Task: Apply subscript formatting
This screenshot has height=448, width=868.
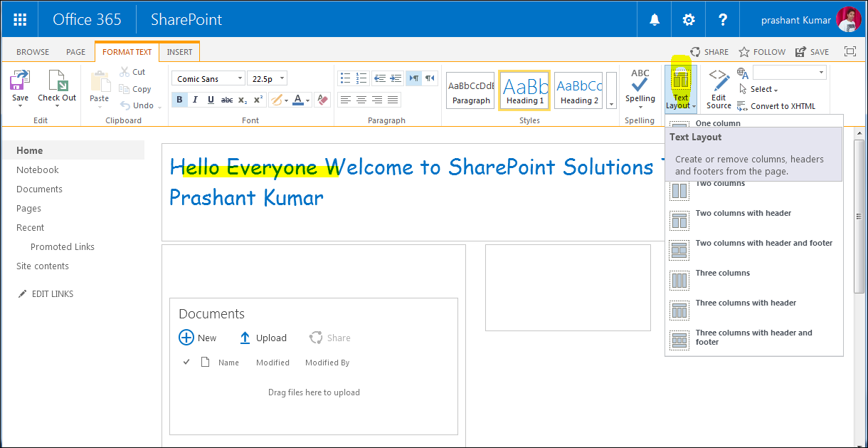Action: click(x=243, y=100)
